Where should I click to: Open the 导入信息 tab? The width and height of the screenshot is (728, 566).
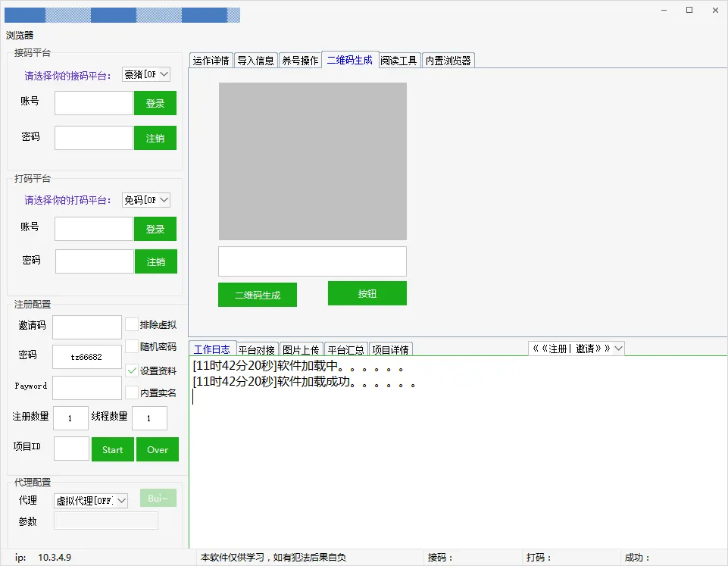click(255, 59)
